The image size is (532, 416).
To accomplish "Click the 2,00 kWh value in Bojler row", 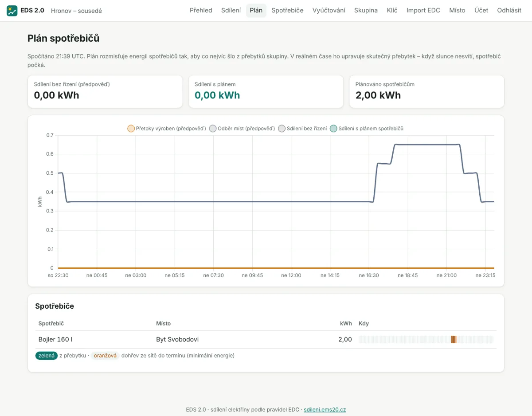I will pos(345,340).
